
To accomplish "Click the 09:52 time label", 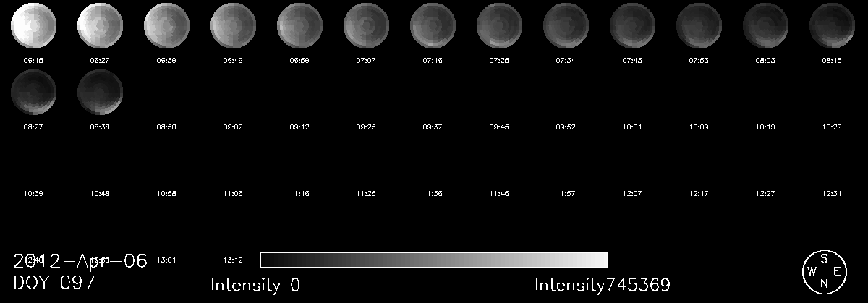I will pyautogui.click(x=566, y=127).
